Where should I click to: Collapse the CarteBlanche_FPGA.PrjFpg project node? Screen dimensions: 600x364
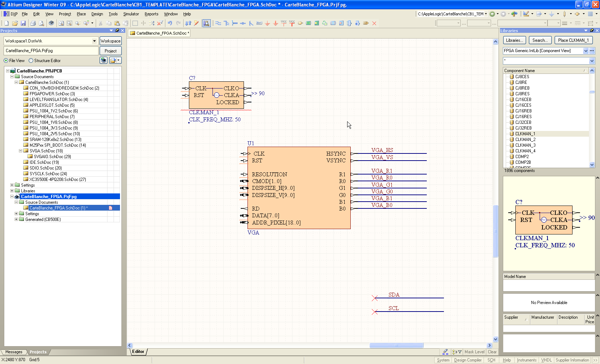(12, 197)
